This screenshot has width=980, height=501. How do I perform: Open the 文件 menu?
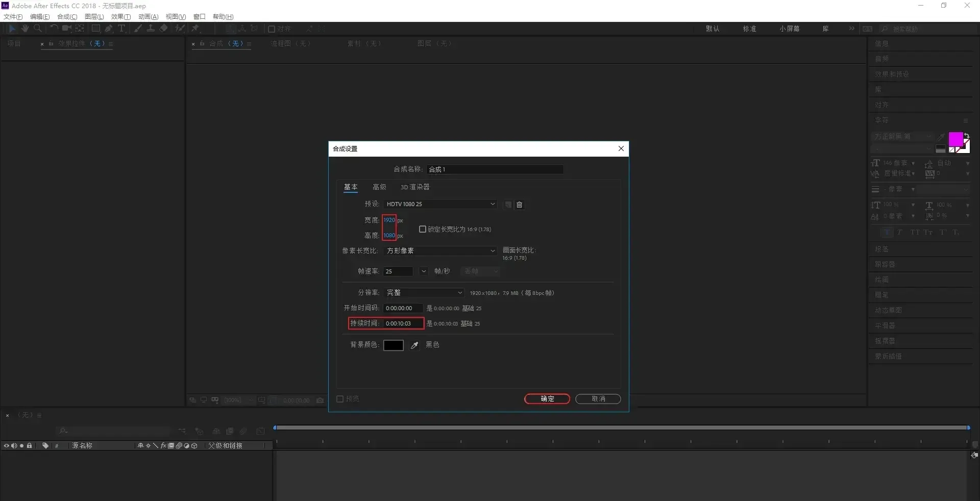13,17
